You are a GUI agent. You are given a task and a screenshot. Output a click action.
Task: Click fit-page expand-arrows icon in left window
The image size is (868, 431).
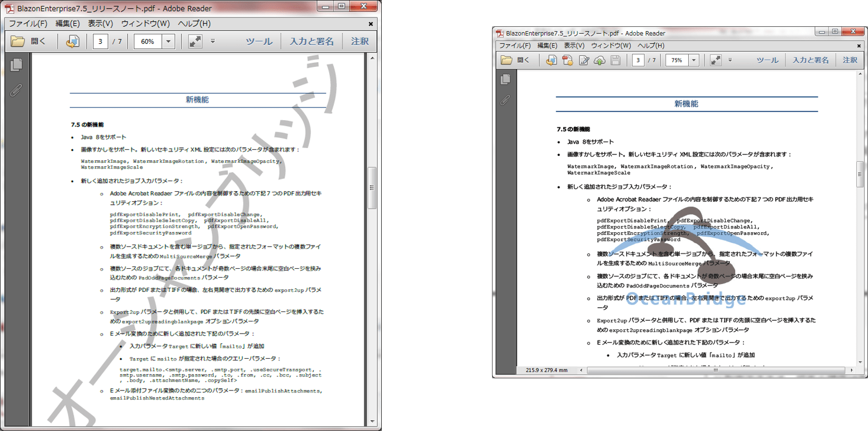point(195,41)
